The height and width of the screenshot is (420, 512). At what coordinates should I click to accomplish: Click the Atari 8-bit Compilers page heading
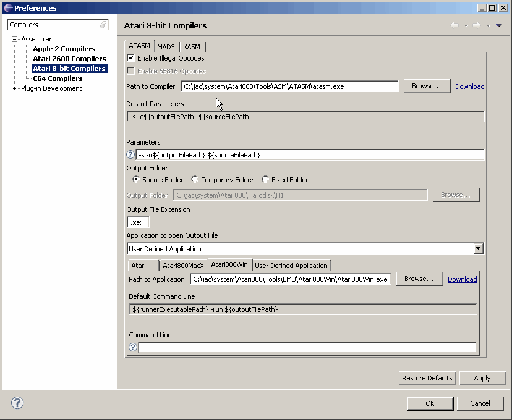click(165, 25)
